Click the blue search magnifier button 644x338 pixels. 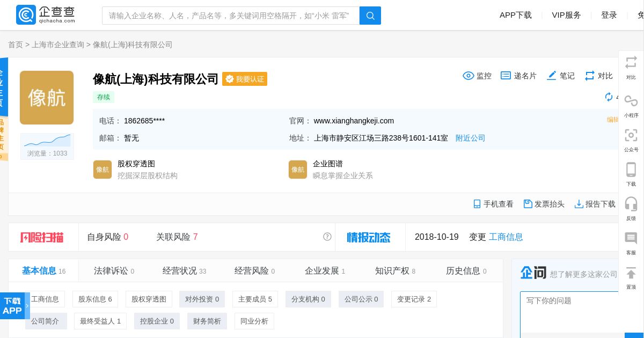[370, 16]
